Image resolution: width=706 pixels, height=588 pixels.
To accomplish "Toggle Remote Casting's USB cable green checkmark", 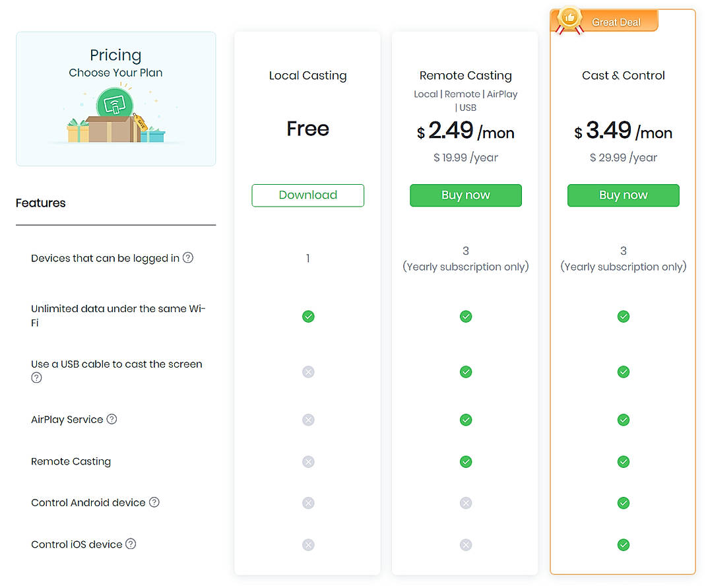I will tap(466, 372).
